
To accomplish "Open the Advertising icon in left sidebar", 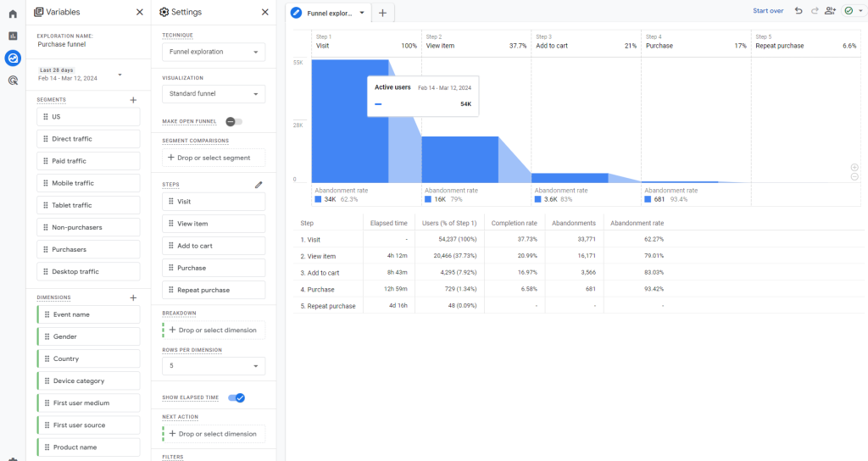I will [x=13, y=81].
